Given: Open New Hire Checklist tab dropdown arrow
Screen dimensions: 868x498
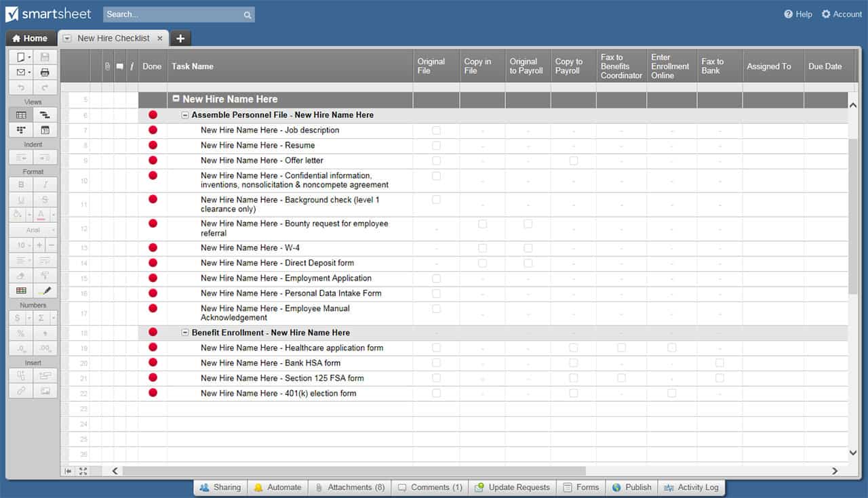Looking at the screenshot, I should click(67, 39).
